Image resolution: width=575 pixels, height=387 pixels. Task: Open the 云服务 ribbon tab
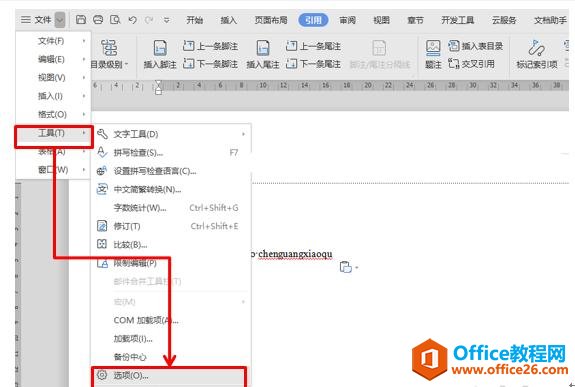504,20
